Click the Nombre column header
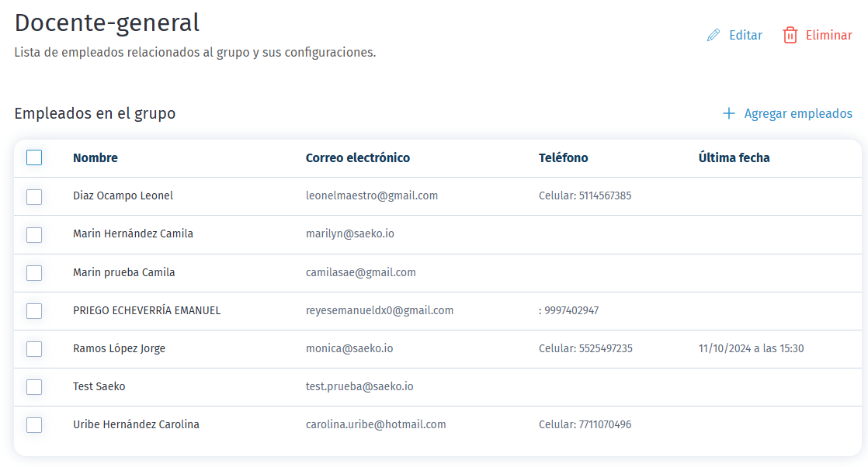The width and height of the screenshot is (868, 467). tap(95, 157)
